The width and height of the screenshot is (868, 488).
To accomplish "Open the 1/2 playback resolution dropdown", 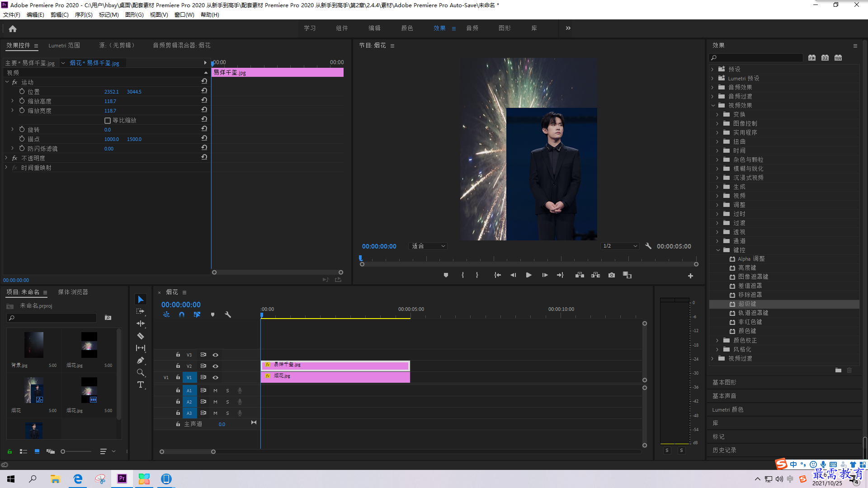I will [x=620, y=246].
